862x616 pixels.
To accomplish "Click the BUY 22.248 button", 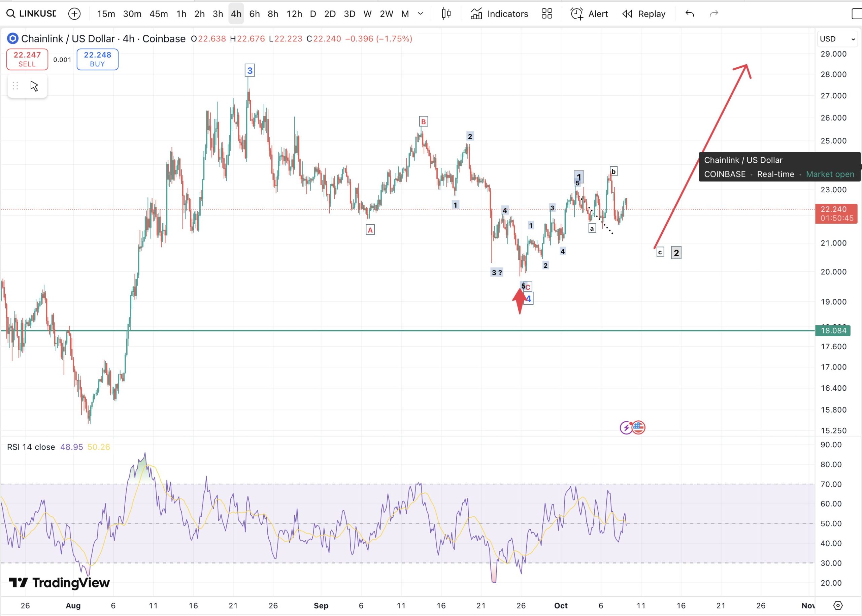I will click(x=97, y=59).
